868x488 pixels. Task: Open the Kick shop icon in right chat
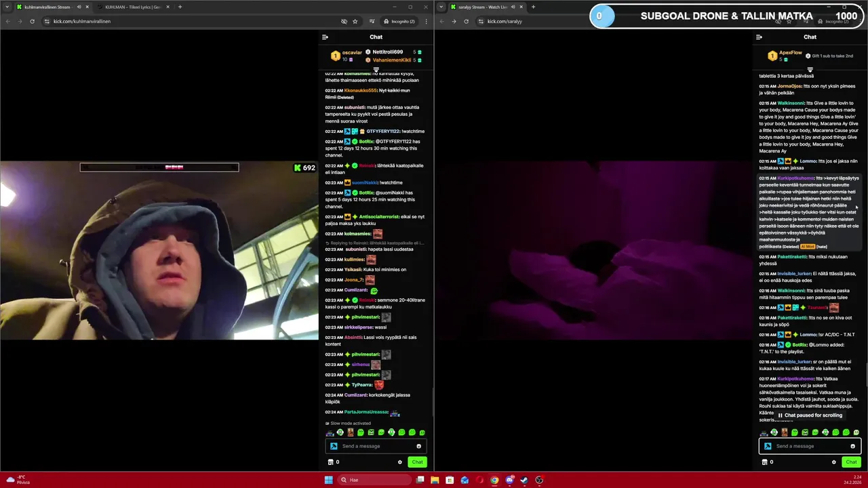pos(764,462)
